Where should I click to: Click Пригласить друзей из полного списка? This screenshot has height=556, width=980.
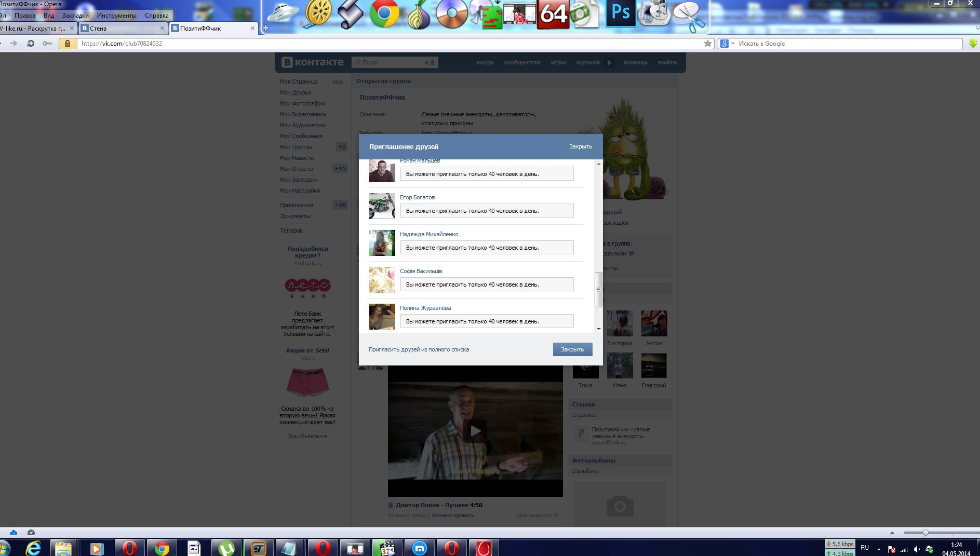click(419, 349)
